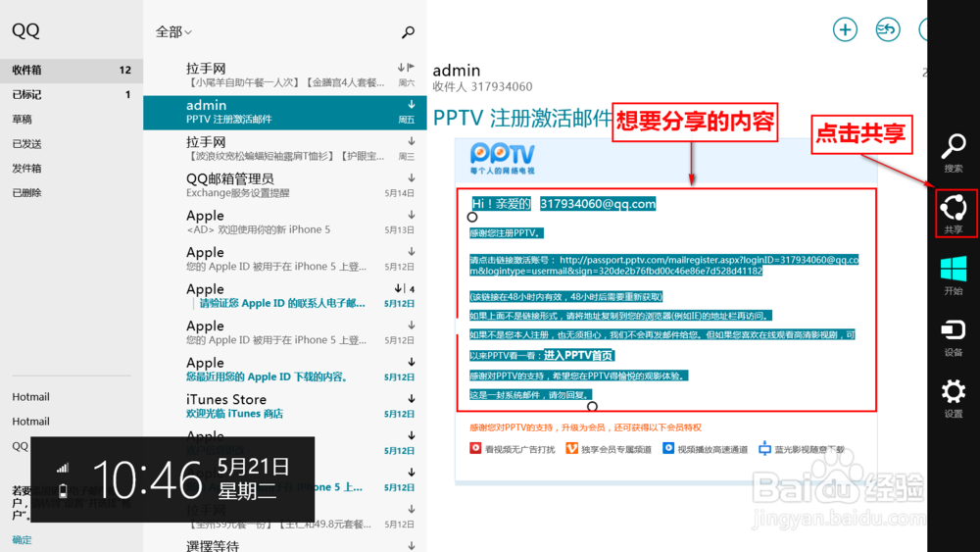Open Apple mail dated 5月13日
Image resolution: width=980 pixels, height=552 pixels.
[x=285, y=223]
